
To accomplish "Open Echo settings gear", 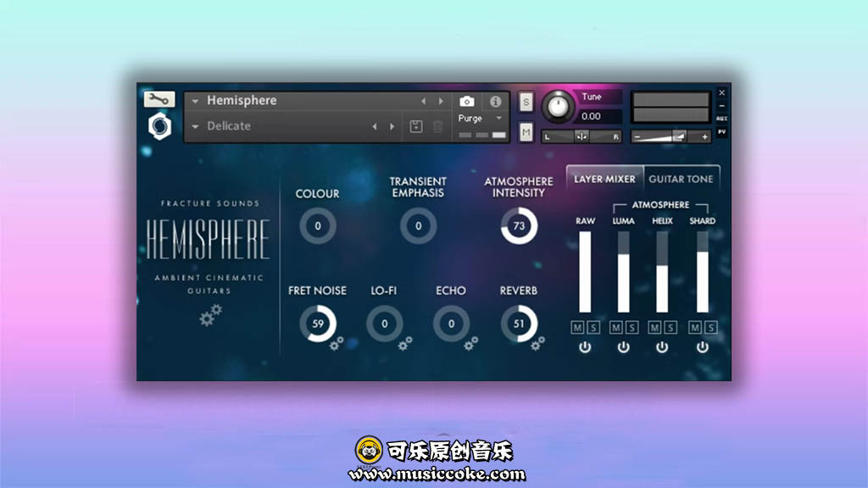I will click(x=471, y=344).
